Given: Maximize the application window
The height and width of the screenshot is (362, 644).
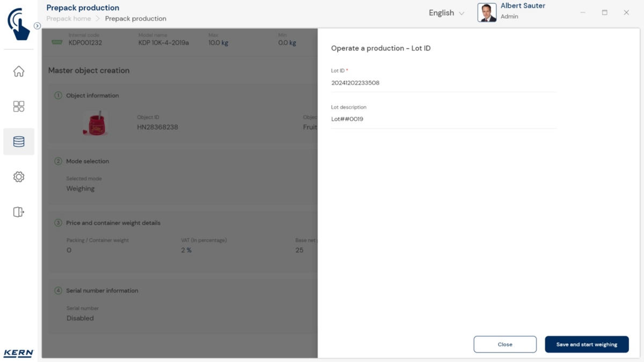Looking at the screenshot, I should tap(604, 12).
